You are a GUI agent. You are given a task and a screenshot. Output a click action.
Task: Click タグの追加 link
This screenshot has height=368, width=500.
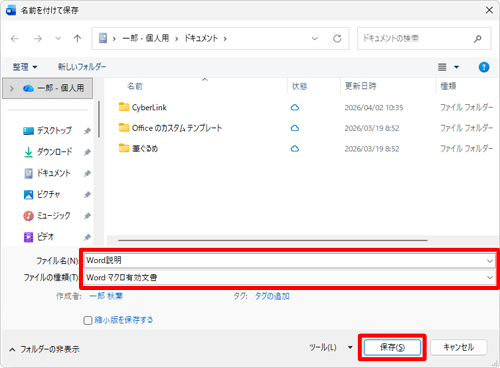point(272,296)
